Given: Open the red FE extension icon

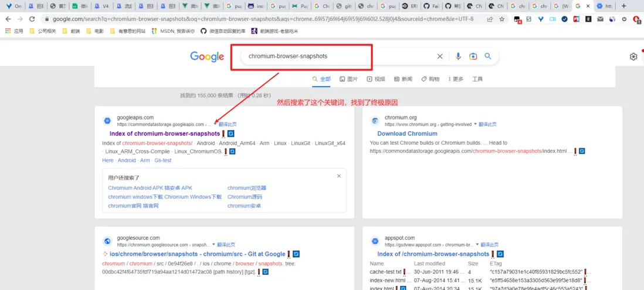Looking at the screenshot, I should pyautogui.click(x=577, y=19).
